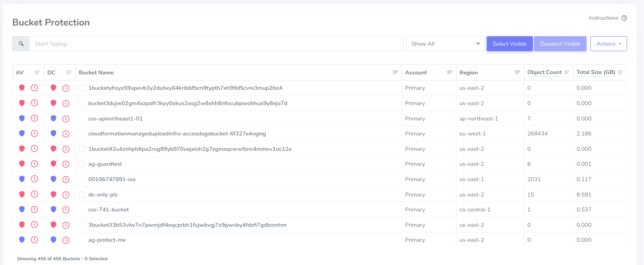Click total size value 8.591

click(x=584, y=195)
